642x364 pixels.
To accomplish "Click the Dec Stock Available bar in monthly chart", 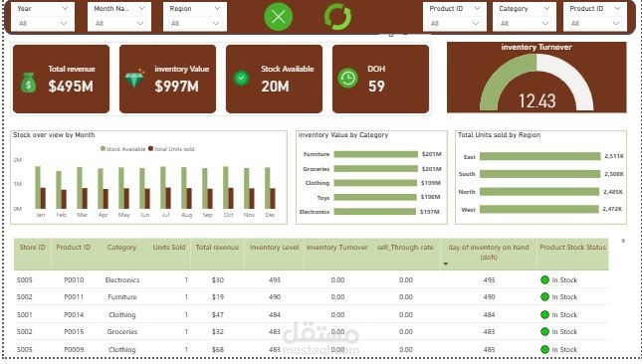I will [268, 188].
